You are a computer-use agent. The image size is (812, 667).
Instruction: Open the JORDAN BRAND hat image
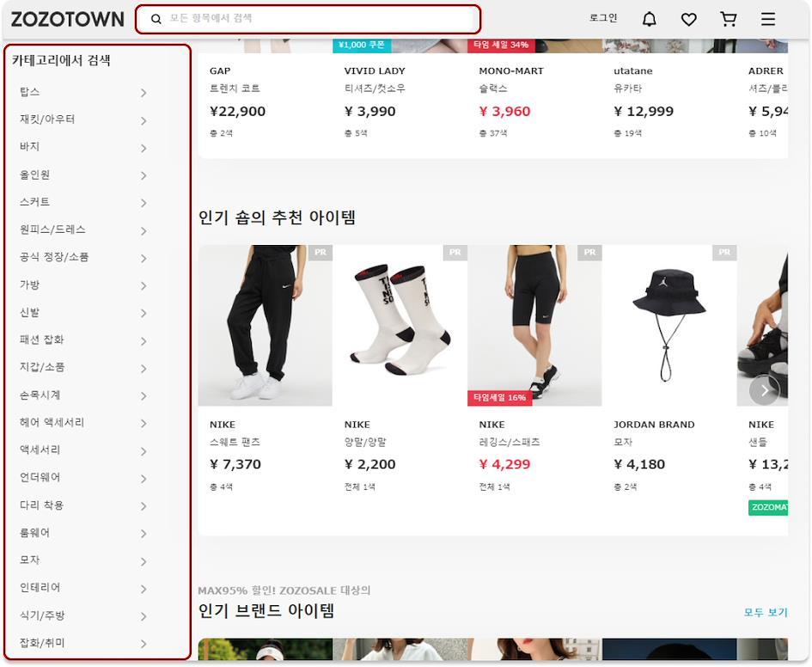[669, 325]
